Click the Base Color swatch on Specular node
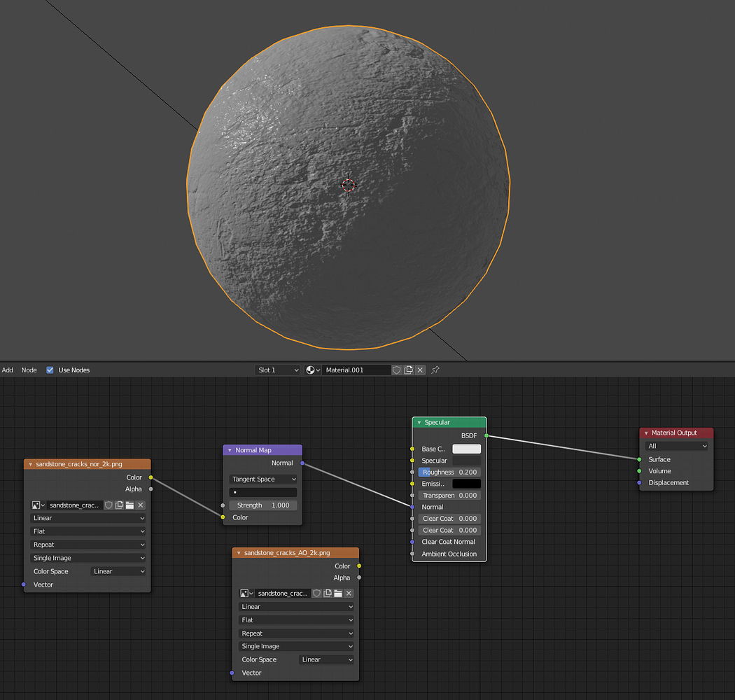 [x=465, y=449]
